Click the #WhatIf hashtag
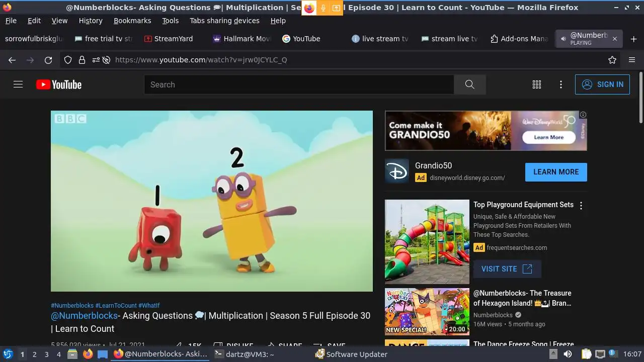Viewport: 644px width, 362px height. 149,306
